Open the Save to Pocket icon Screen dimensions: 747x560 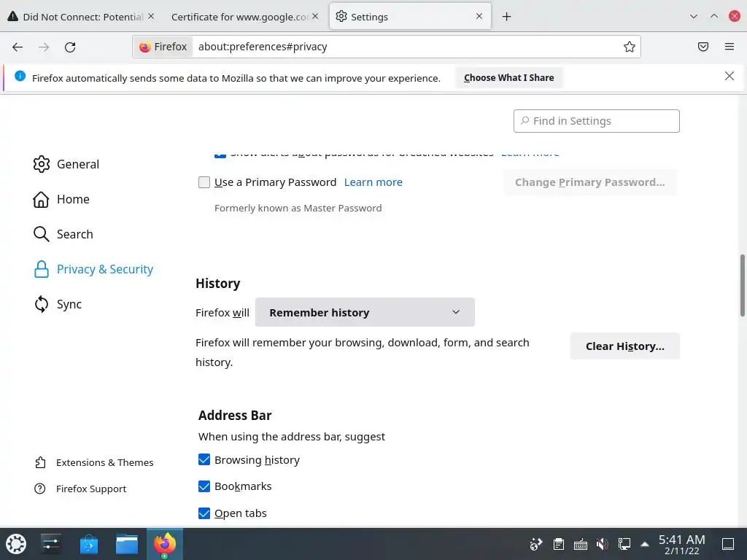[703, 47]
